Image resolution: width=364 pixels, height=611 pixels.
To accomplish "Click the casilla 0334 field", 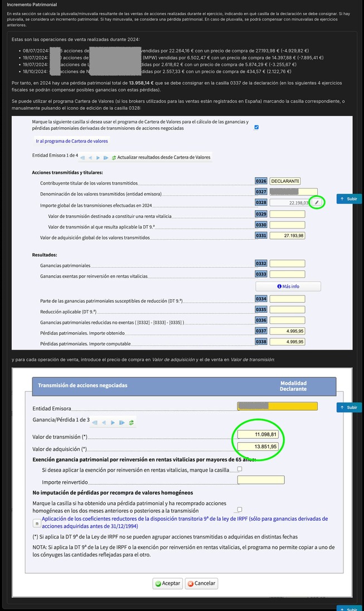I will [x=287, y=299].
